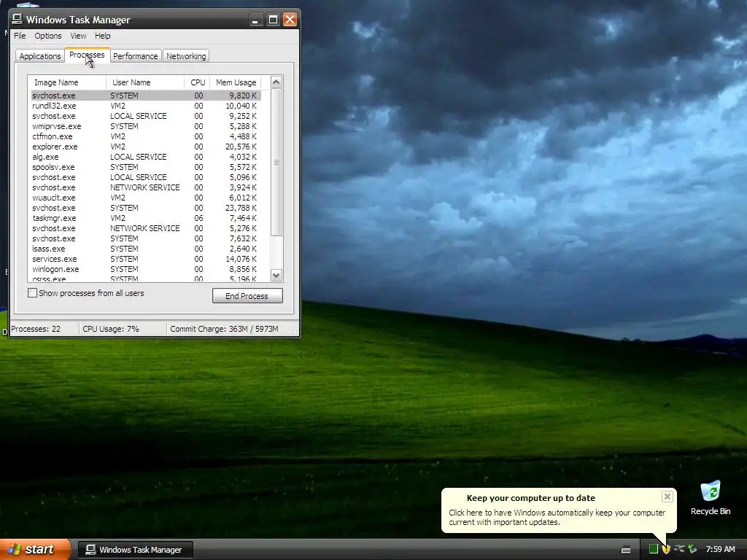Select the Processes tab

tap(87, 55)
